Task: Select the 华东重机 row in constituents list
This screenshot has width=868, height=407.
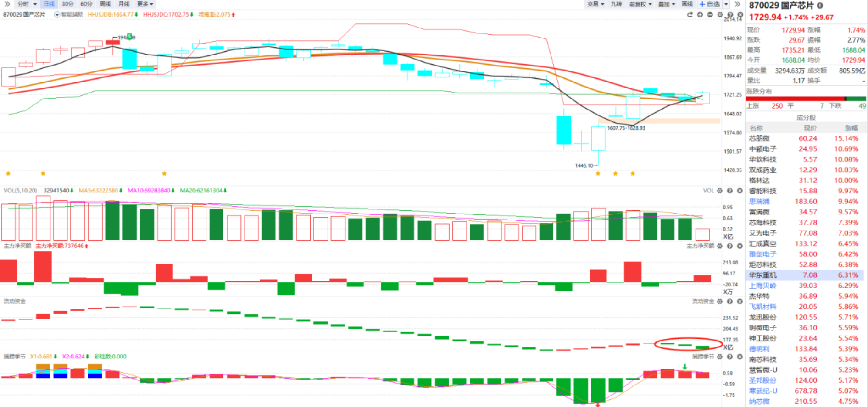Action: pos(806,275)
